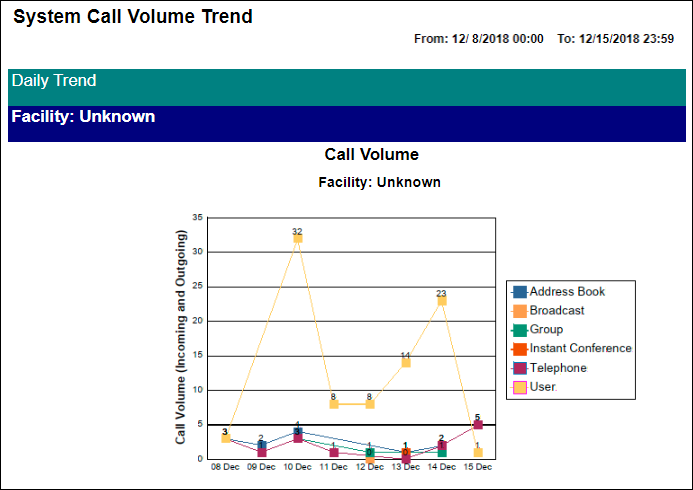Select the User data point labeled 23
This screenshot has height=490, width=693.
[x=441, y=300]
